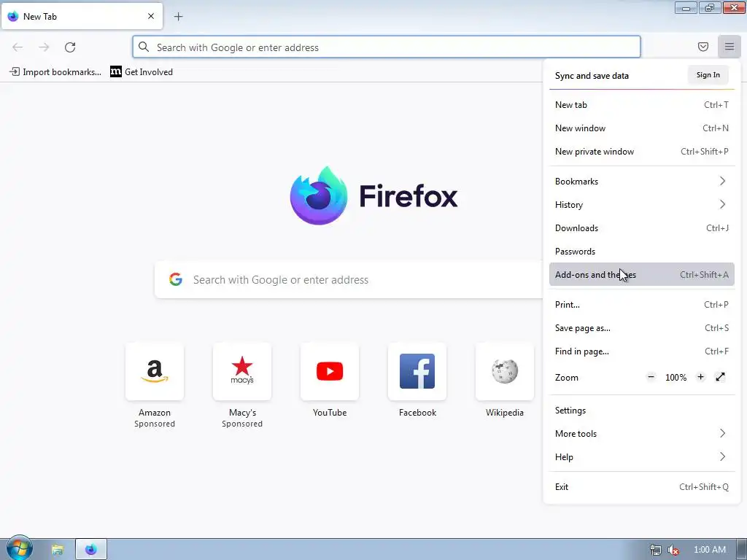This screenshot has height=560, width=747.
Task: Expand the History submenu
Action: pos(642,205)
